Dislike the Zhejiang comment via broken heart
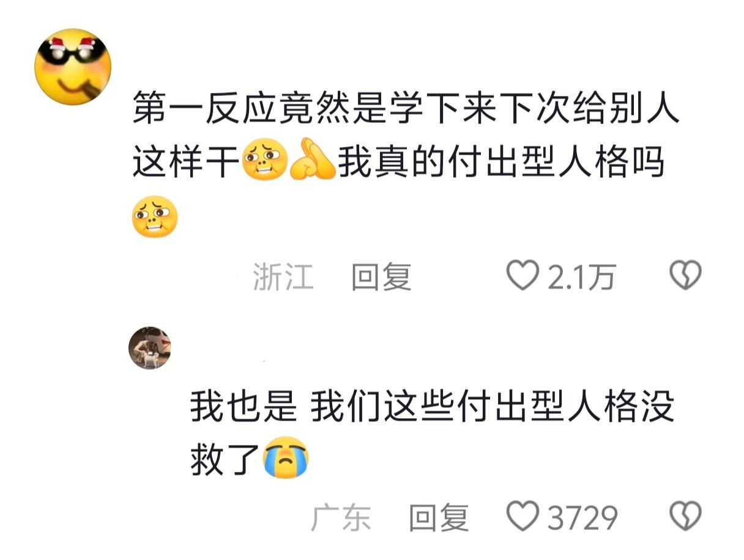Viewport: 744px width, 560px height. [x=685, y=276]
